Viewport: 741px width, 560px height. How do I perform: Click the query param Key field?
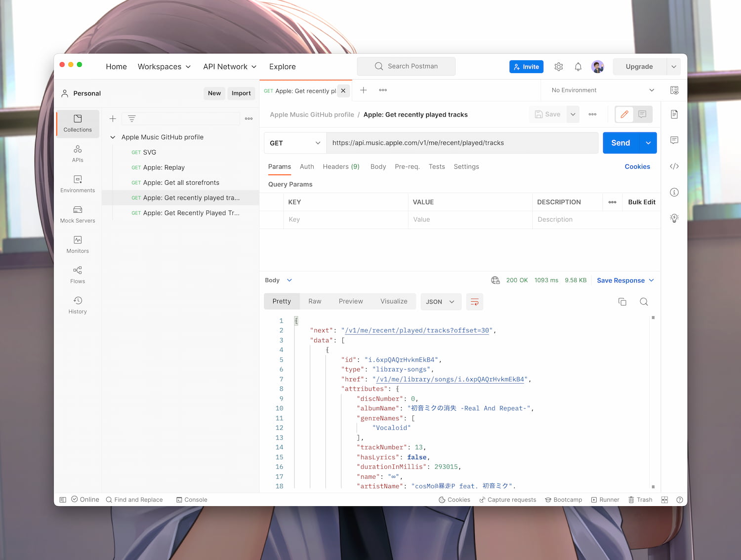[346, 220]
